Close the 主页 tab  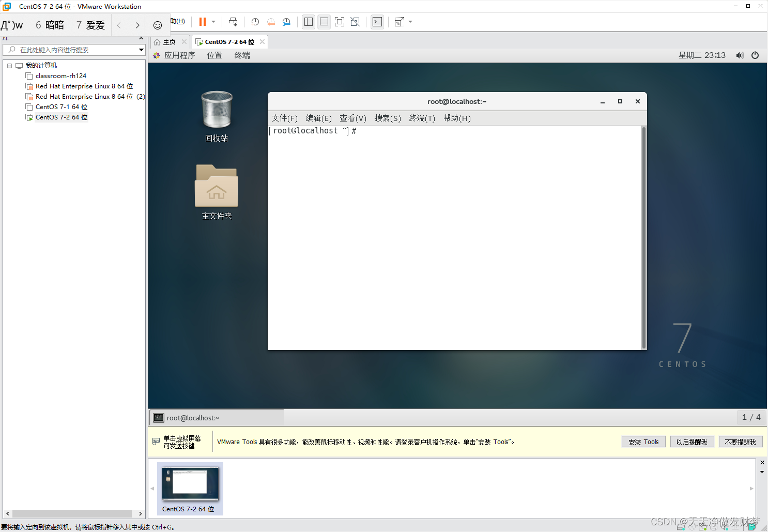point(184,42)
